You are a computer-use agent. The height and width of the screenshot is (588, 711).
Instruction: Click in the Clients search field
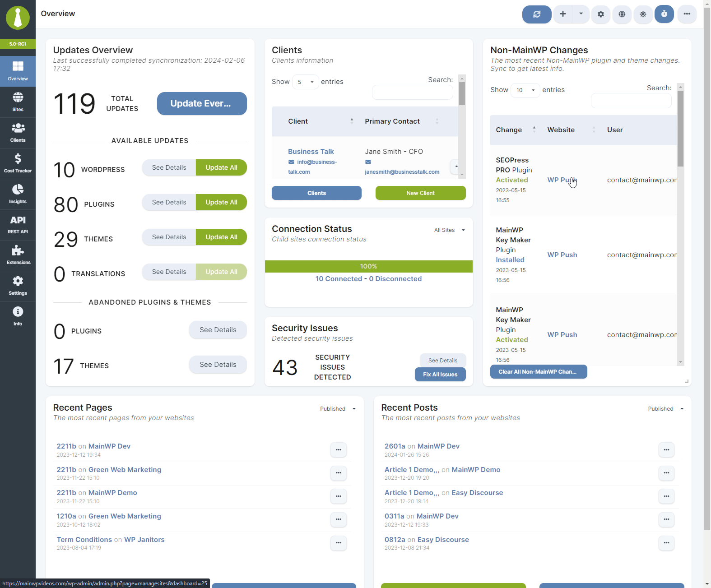413,92
